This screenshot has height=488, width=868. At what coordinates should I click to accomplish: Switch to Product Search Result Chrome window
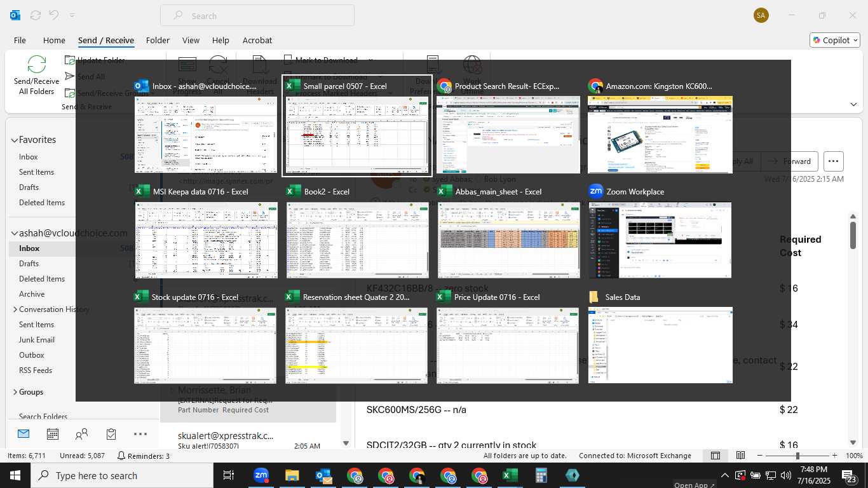click(508, 126)
